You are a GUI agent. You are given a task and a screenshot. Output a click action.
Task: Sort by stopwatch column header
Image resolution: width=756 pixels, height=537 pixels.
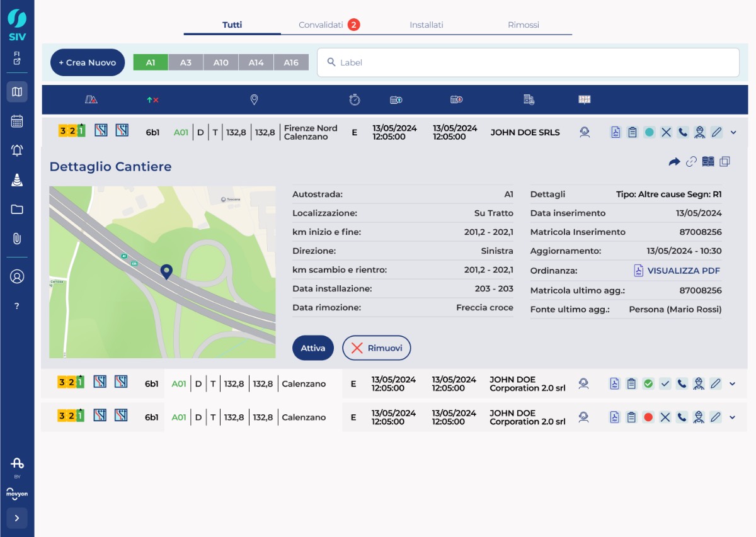click(355, 99)
